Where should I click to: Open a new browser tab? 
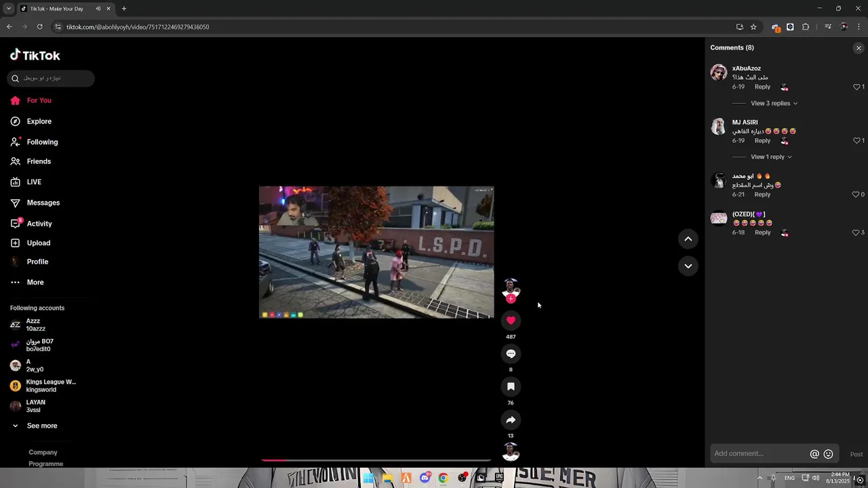(123, 9)
